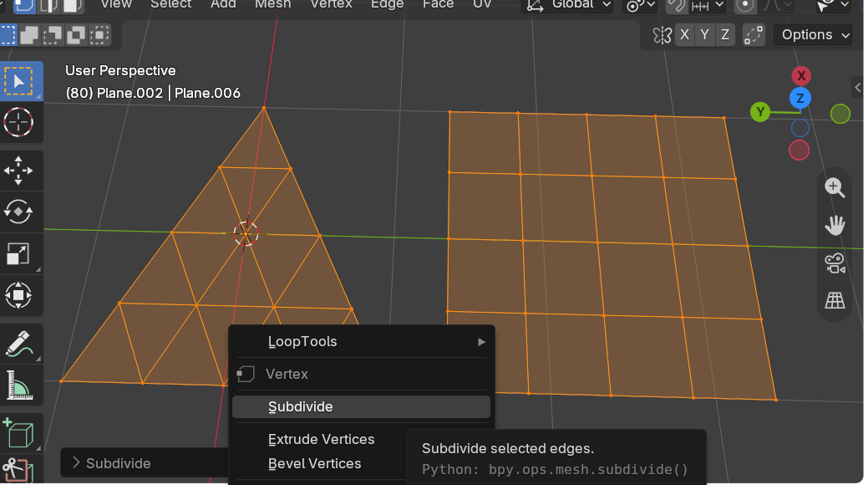Click the 'User Perspective' viewport text
Screen dimensions: 868x485
[x=120, y=71]
